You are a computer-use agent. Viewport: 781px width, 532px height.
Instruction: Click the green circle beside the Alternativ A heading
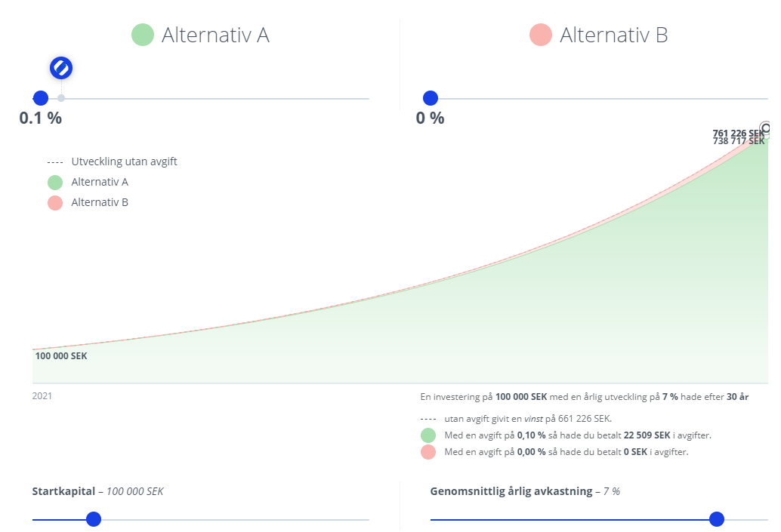click(143, 35)
